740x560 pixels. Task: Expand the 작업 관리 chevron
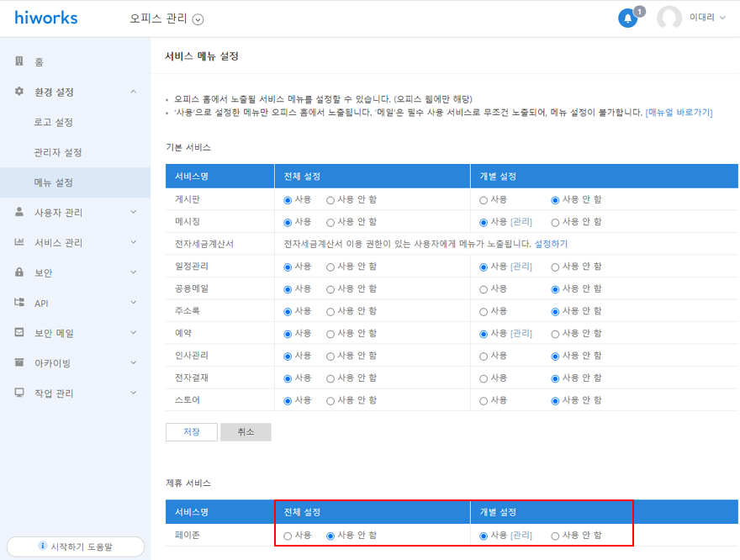click(134, 393)
